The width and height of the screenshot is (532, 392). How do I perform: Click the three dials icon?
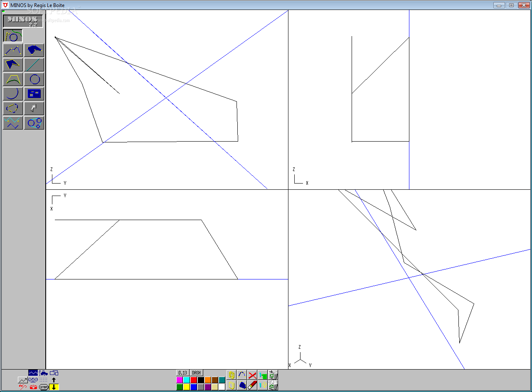click(x=33, y=380)
